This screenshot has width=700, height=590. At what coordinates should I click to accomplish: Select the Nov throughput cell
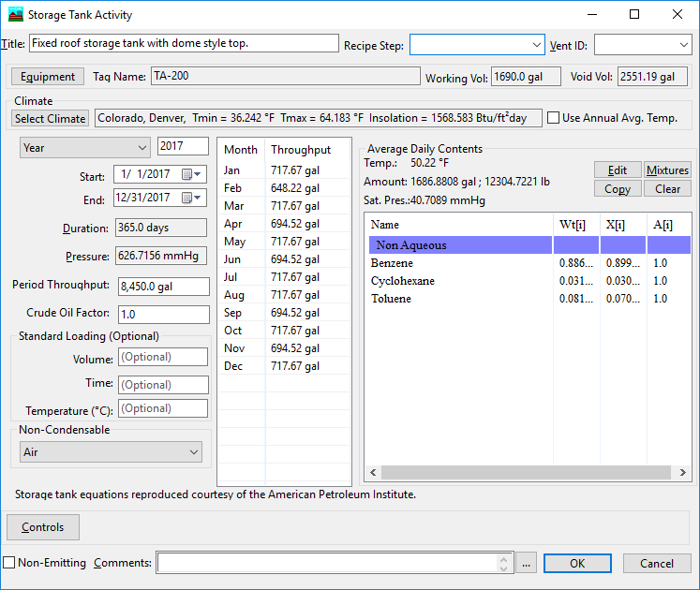coord(307,348)
